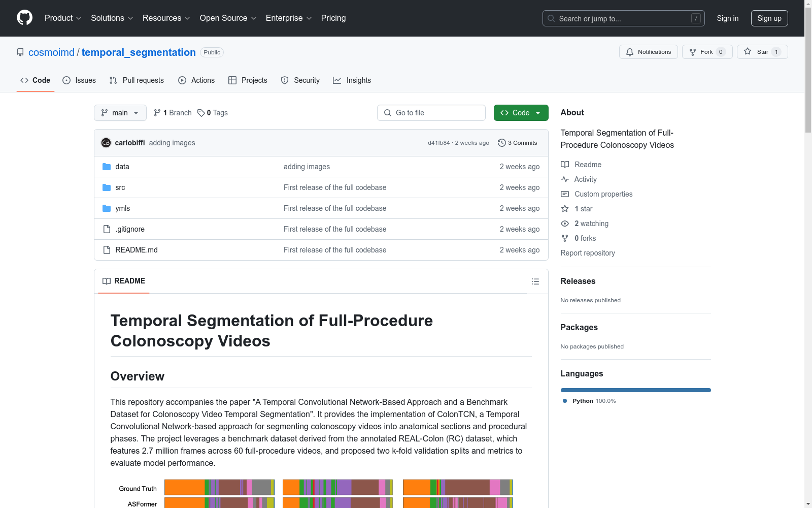Click the ymls folder icon
The image size is (812, 508).
click(107, 208)
